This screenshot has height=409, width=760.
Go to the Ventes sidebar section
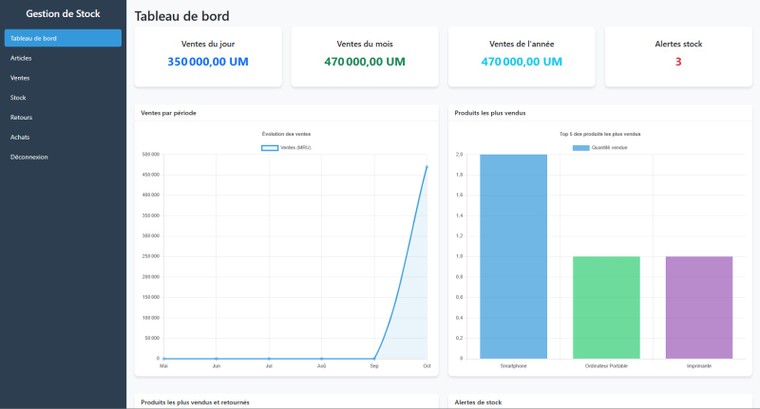coord(20,77)
